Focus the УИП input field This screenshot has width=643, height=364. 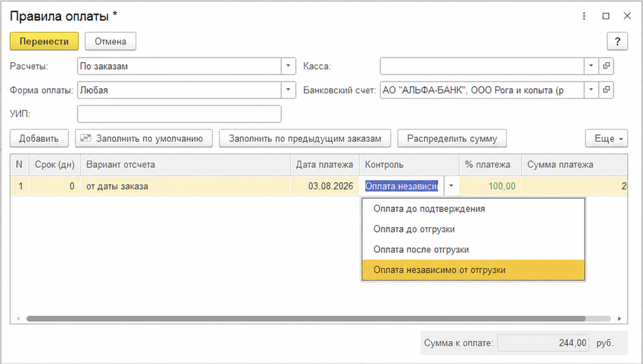(x=180, y=114)
